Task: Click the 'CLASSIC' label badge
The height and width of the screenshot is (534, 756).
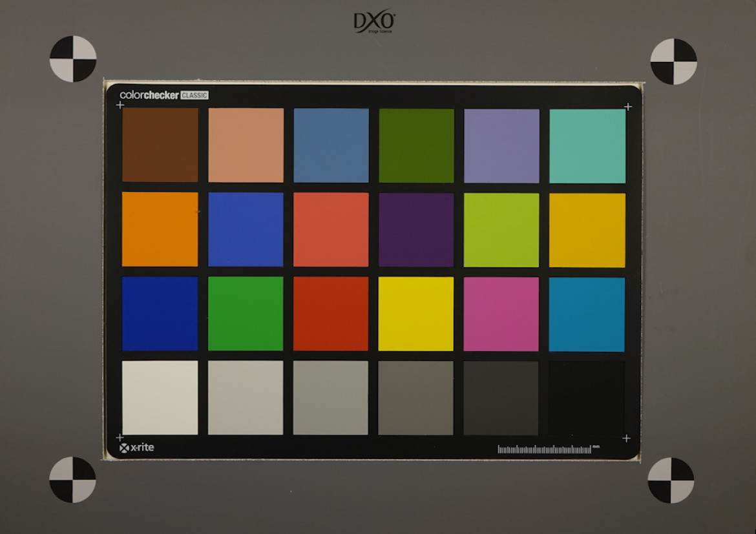Action: pos(194,96)
